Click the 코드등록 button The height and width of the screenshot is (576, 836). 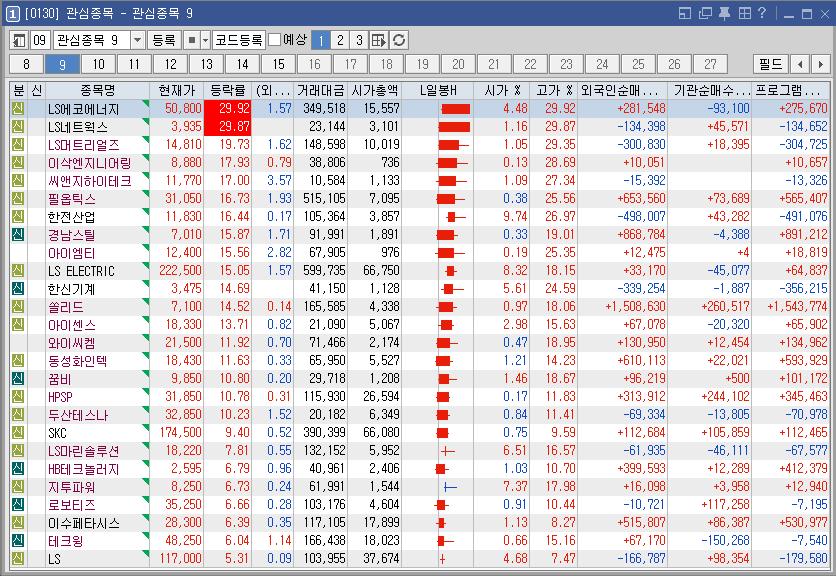[x=239, y=40]
